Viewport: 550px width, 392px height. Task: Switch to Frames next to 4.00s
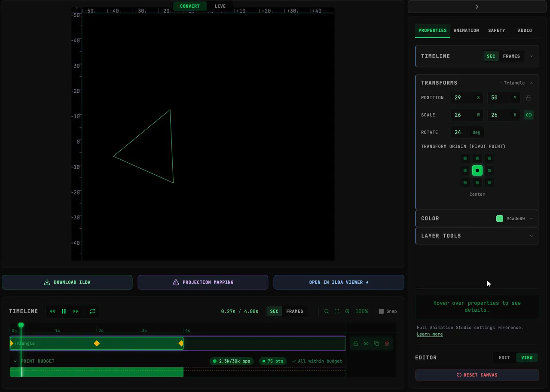tap(295, 311)
